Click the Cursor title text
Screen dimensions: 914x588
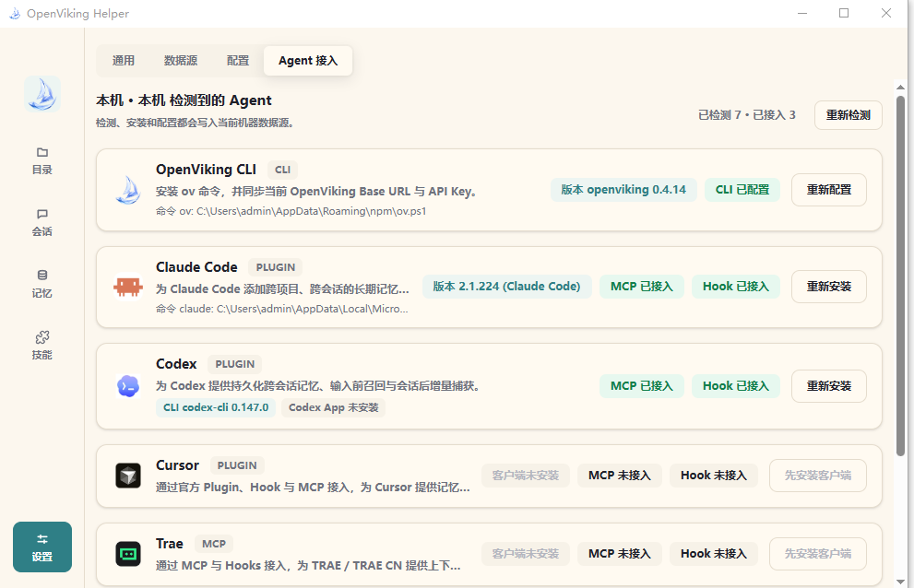pyautogui.click(x=177, y=465)
